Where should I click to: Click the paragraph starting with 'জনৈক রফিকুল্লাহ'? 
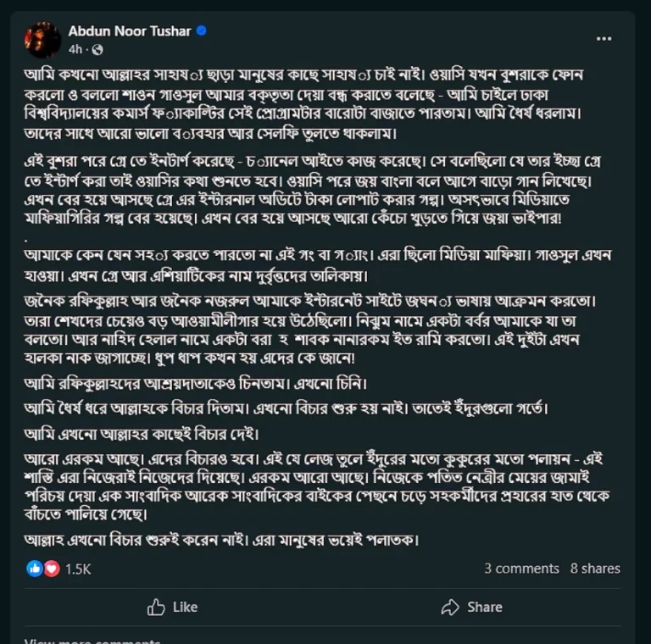click(310, 330)
